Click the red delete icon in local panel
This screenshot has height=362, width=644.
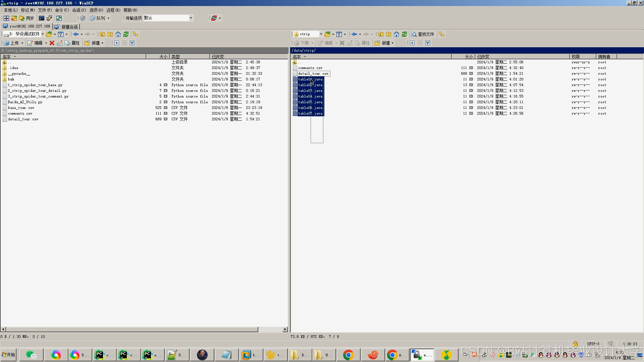(52, 43)
